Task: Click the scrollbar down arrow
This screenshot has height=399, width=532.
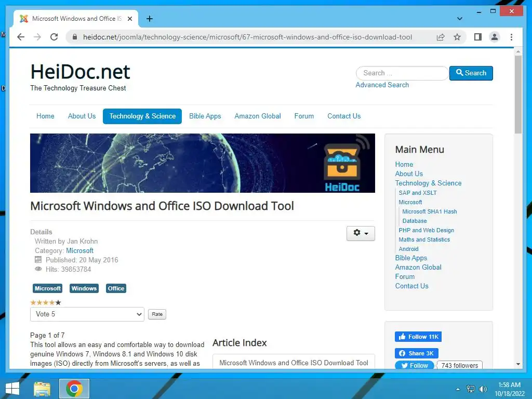Action: pos(518,364)
